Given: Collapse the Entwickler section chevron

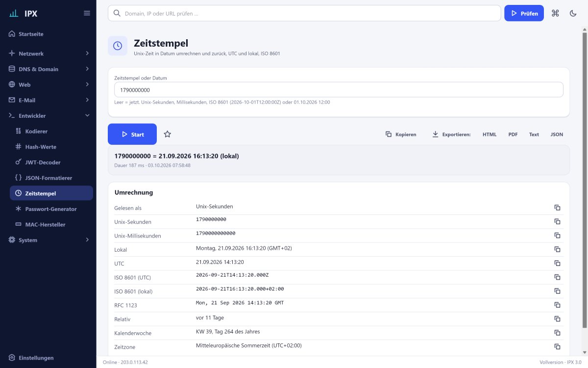Looking at the screenshot, I should coord(87,115).
